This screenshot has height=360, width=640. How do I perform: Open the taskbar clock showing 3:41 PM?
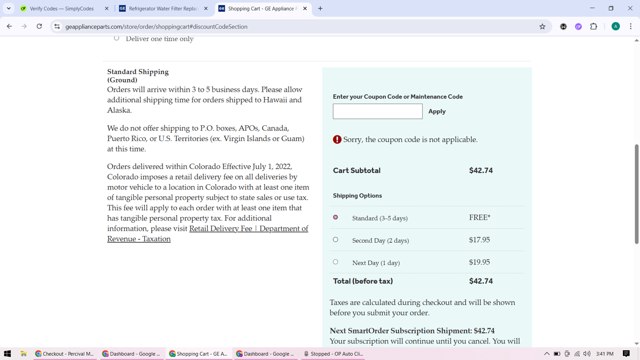[604, 353]
